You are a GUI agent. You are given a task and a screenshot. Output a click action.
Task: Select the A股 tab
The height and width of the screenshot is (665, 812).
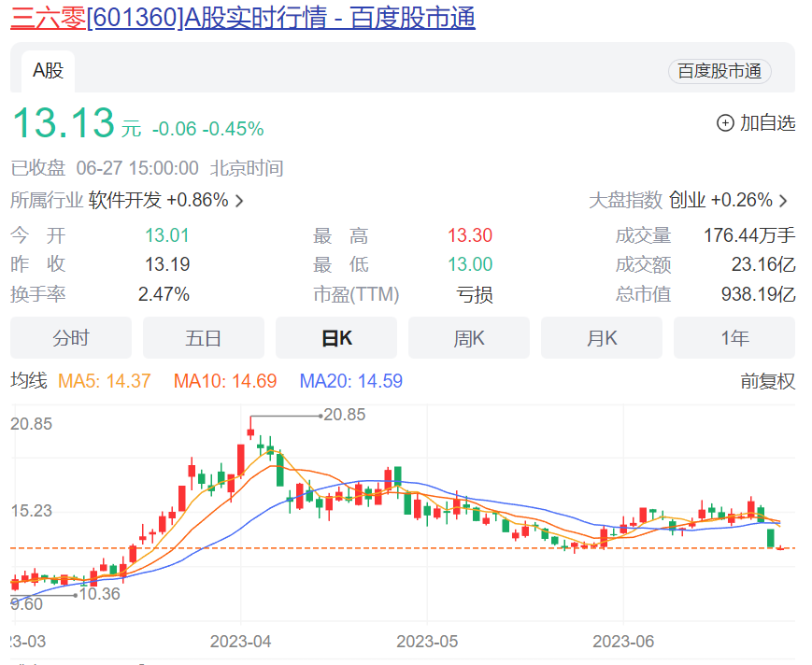(x=49, y=71)
